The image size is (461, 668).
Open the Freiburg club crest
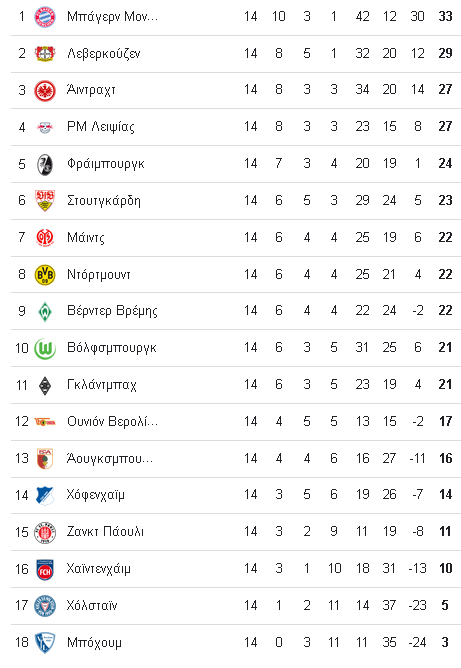pyautogui.click(x=45, y=164)
